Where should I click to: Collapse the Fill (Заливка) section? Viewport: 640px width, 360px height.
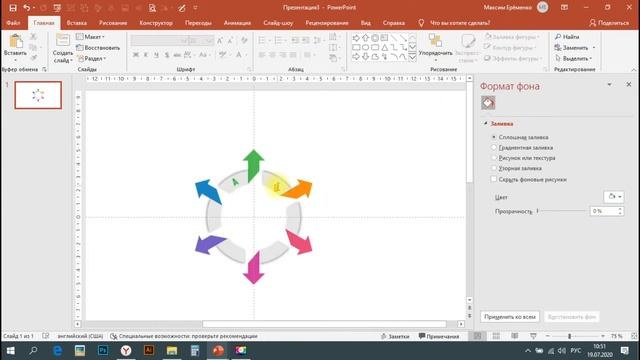pos(485,123)
